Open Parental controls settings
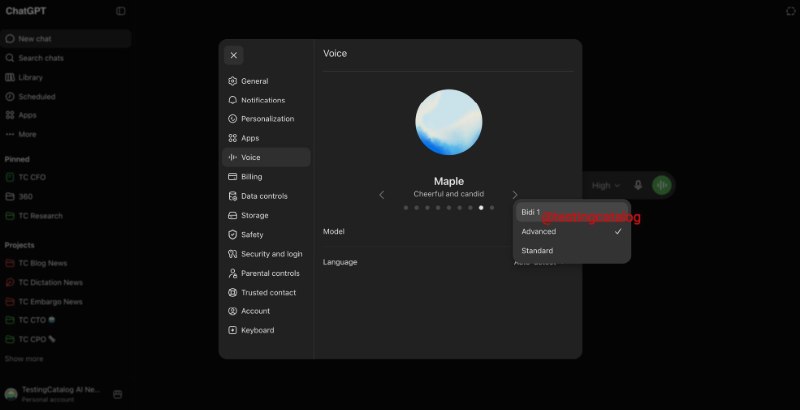The height and width of the screenshot is (410, 800). [x=266, y=273]
